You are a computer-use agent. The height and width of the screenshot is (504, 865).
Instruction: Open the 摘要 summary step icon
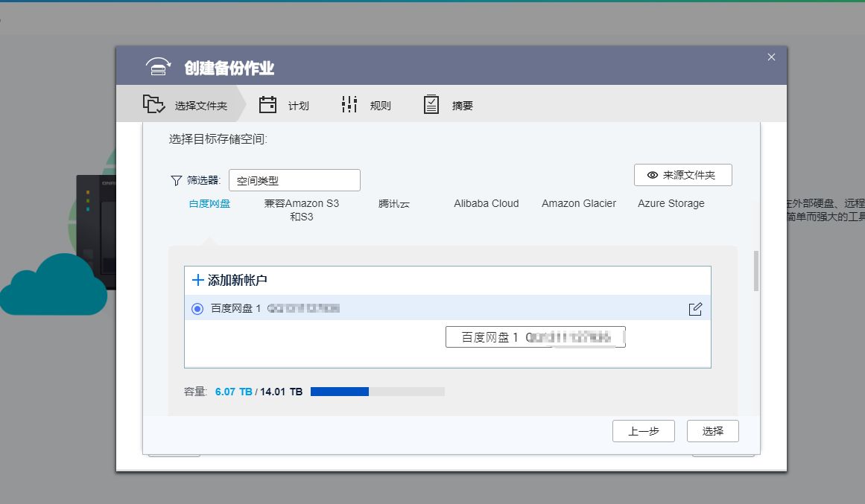[431, 104]
